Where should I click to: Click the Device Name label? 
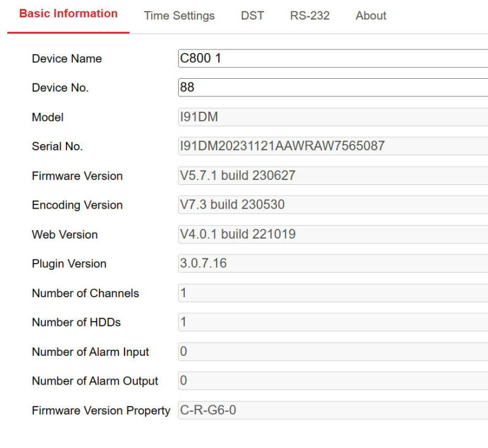(67, 59)
